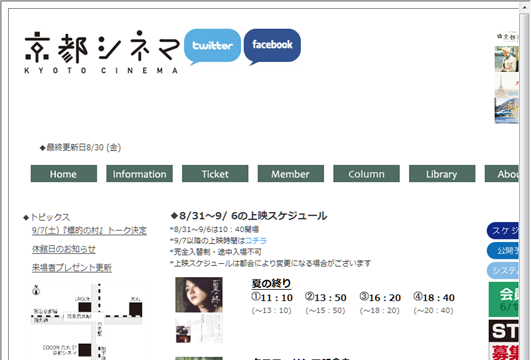Click the トピックス heading
531x360 pixels.
point(46,217)
